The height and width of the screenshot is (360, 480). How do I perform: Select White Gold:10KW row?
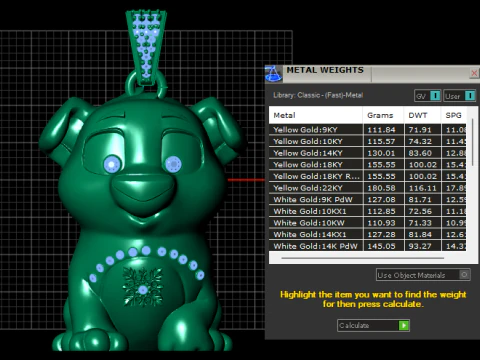(x=368, y=223)
